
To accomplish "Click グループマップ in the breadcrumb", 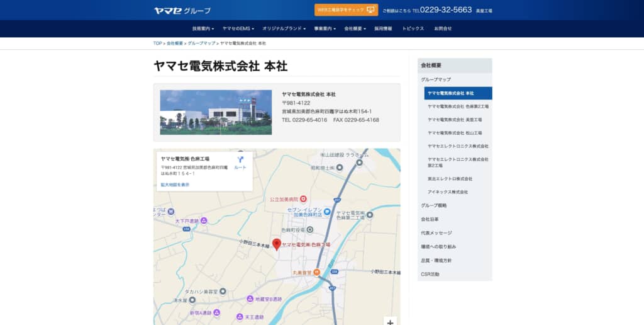I will pos(201,43).
